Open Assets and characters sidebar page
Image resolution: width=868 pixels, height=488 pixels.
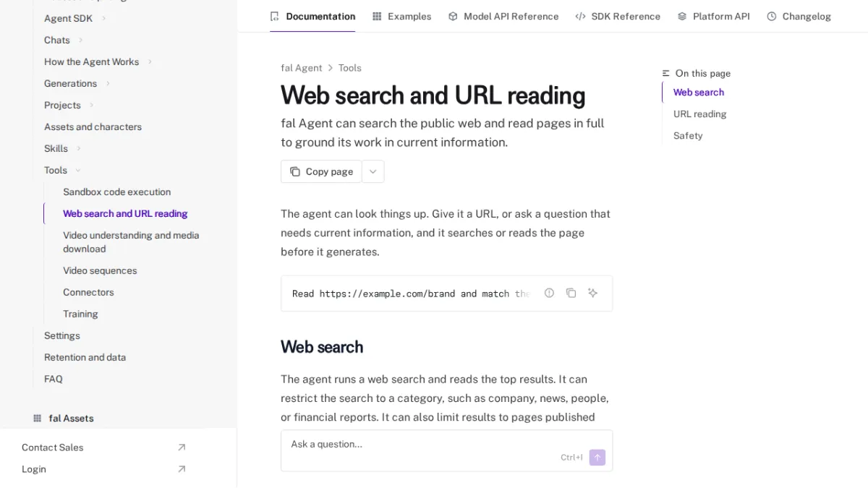tap(93, 127)
